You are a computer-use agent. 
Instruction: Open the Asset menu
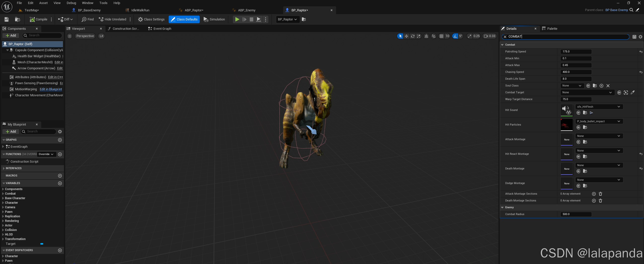click(x=43, y=3)
